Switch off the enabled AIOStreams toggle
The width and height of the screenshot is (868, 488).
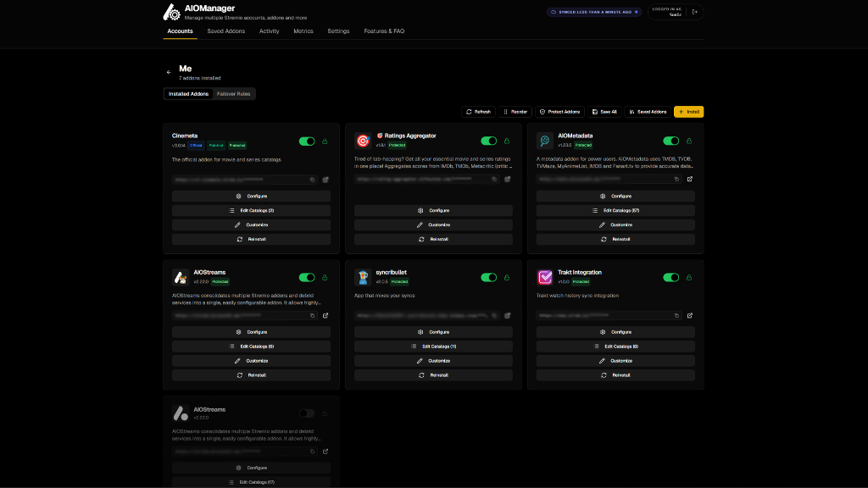point(307,278)
